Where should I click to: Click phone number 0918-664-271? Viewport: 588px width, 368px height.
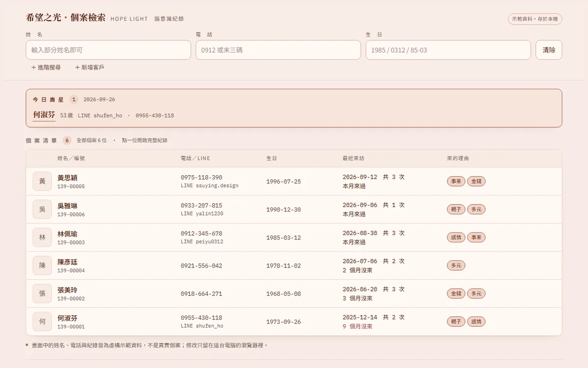pos(201,293)
